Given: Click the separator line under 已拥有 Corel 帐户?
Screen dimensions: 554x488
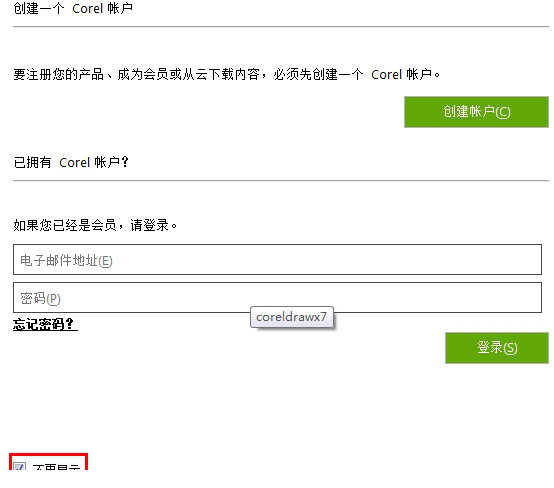Looking at the screenshot, I should [x=281, y=181].
